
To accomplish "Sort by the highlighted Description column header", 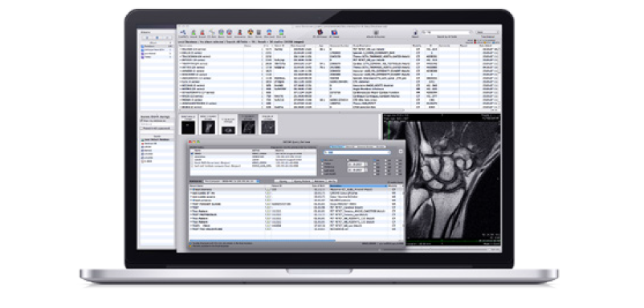I will pos(359,186).
